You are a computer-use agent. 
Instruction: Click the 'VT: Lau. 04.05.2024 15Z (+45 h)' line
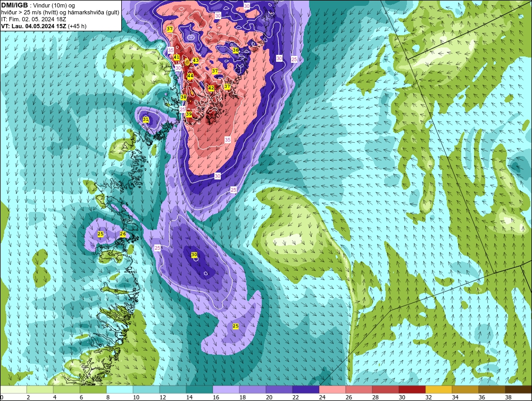point(44,26)
